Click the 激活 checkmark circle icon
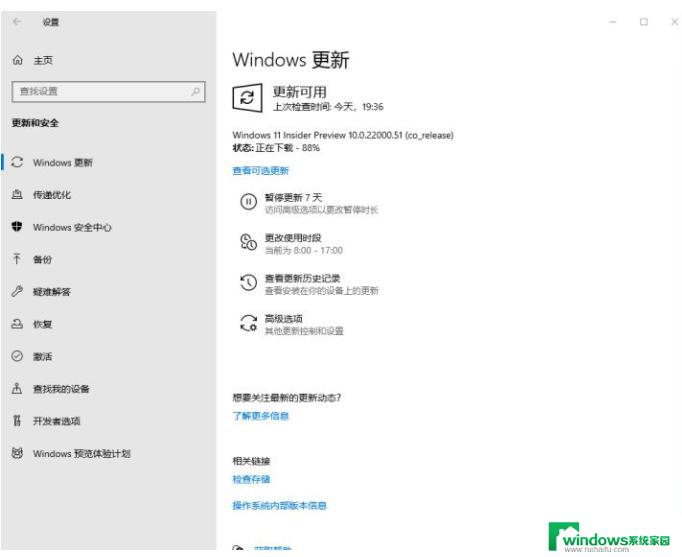The image size is (682, 557). (17, 356)
